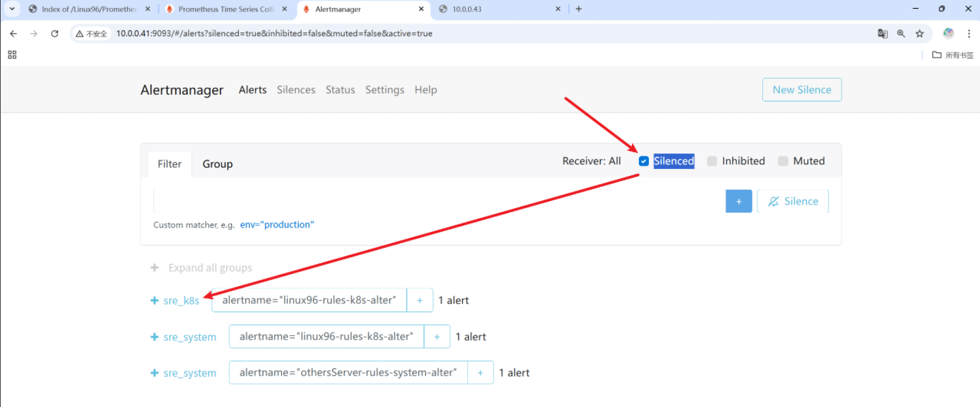Image resolution: width=980 pixels, height=407 pixels.
Task: Click the browser forward arrow
Action: tap(33, 33)
